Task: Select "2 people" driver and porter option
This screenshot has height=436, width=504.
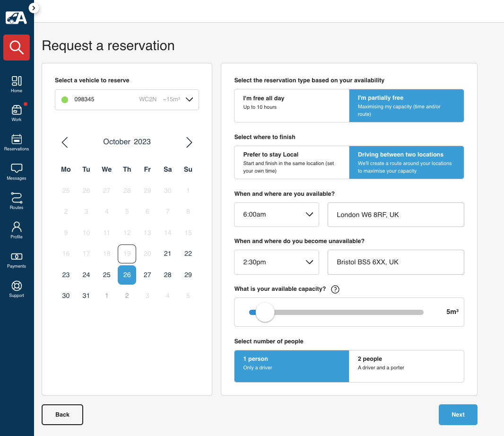Action: click(x=407, y=366)
